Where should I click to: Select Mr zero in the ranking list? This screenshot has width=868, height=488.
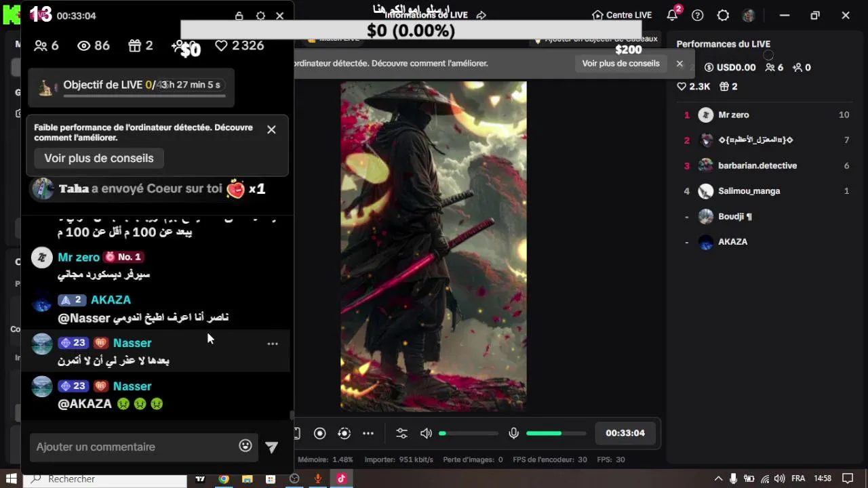coord(766,115)
